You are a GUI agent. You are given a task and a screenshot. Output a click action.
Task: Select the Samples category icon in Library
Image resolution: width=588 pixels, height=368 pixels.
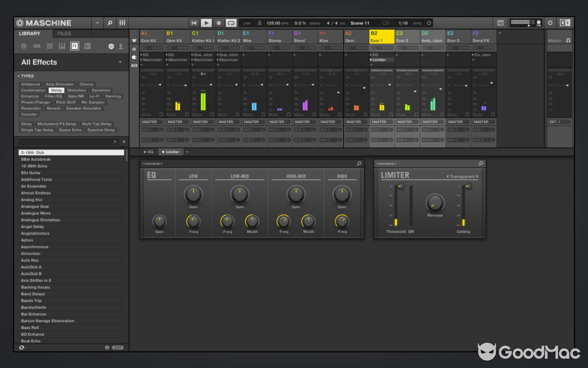(87, 46)
